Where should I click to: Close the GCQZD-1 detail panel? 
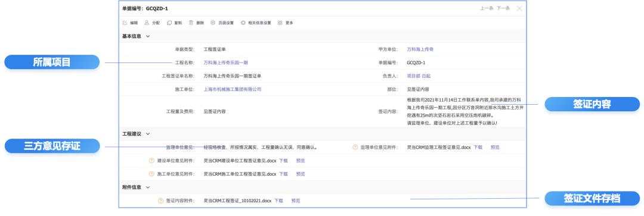[x=519, y=8]
